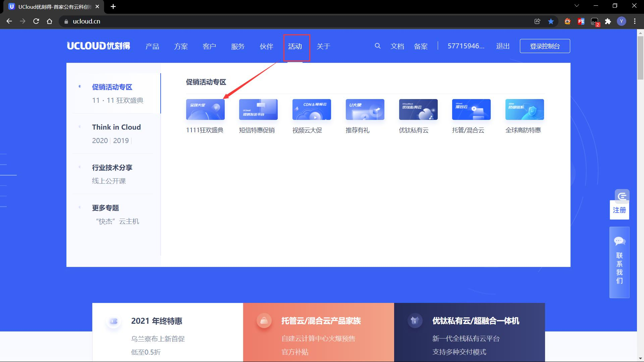Click the 托管云/混合云产品家族 card icon
This screenshot has height=362, width=644.
pyautogui.click(x=264, y=321)
